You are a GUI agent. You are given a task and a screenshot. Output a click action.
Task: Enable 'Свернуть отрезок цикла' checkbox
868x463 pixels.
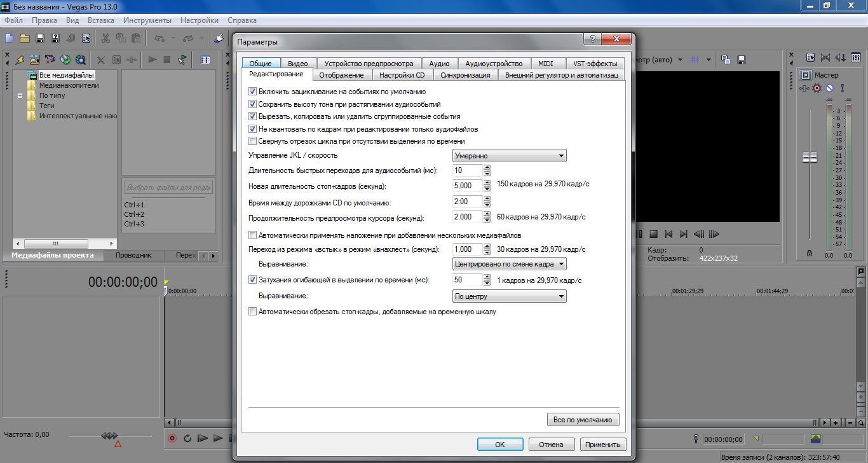[253, 141]
